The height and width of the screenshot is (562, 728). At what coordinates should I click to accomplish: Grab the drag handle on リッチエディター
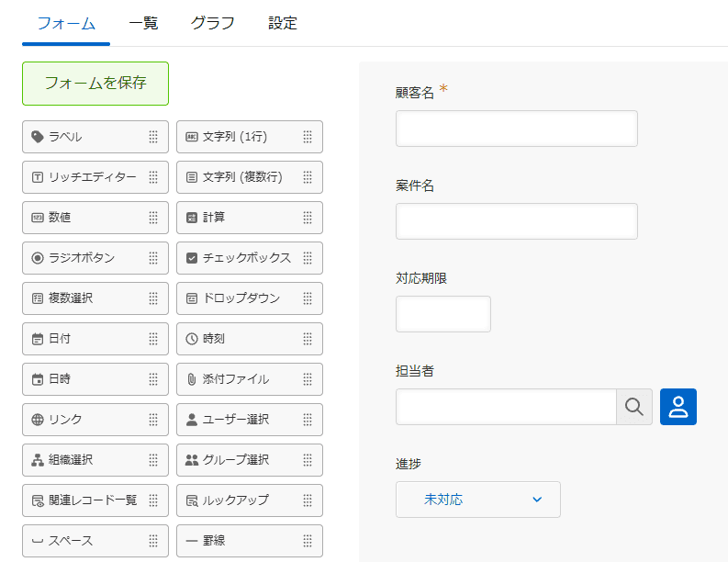pos(153,177)
